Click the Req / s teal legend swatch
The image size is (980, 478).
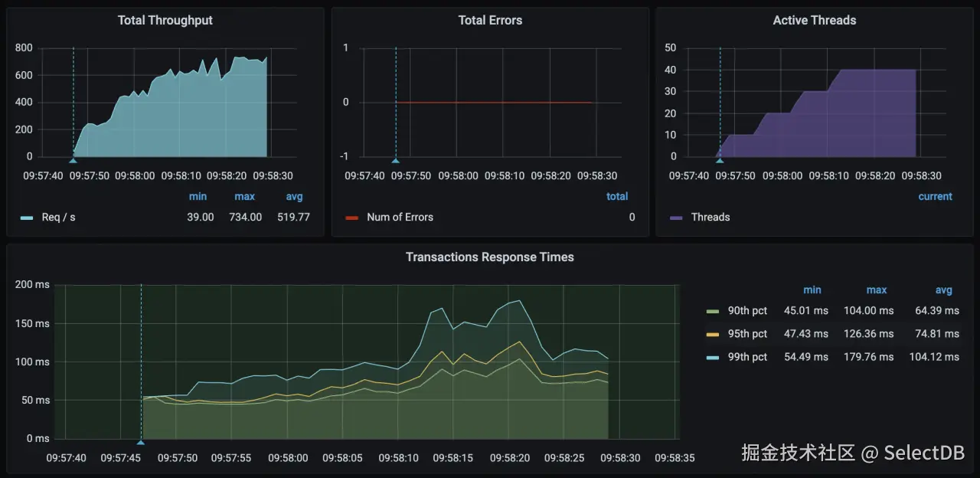(x=27, y=218)
